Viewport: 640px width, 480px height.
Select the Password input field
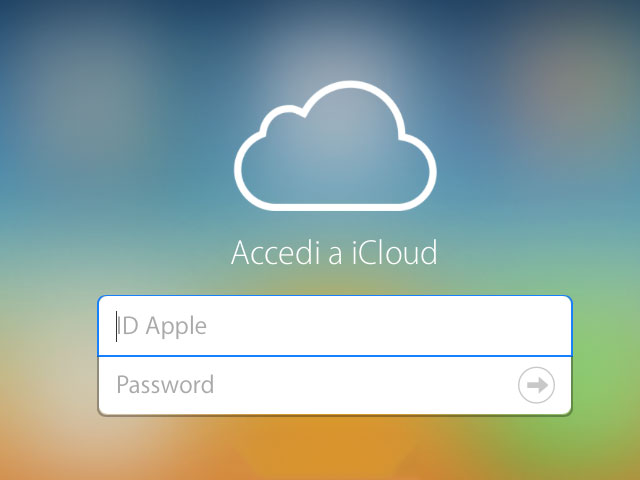click(335, 386)
